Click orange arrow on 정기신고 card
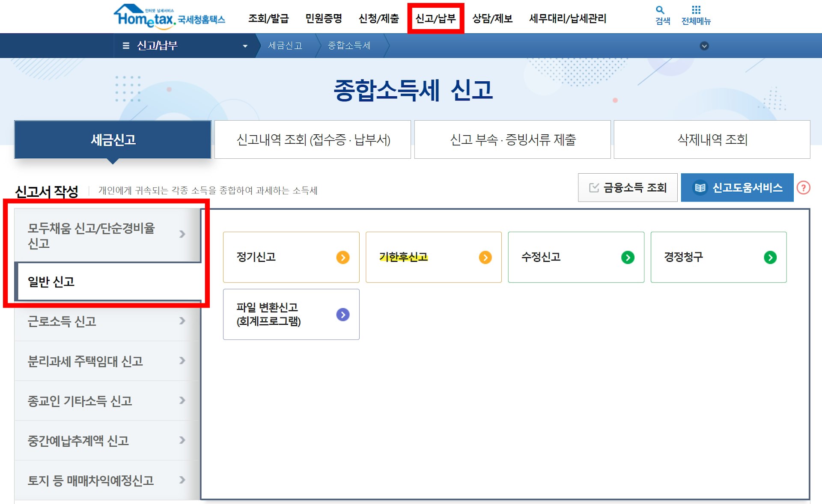 click(342, 257)
